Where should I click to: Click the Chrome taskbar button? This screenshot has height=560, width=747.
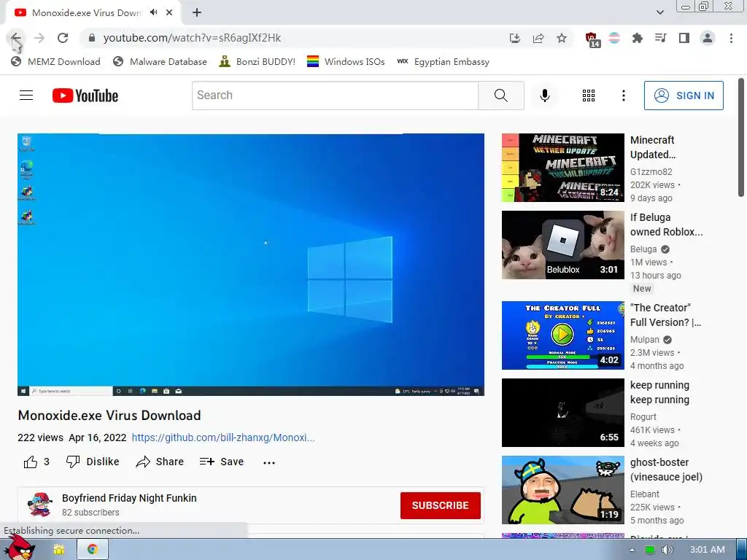pyautogui.click(x=93, y=550)
